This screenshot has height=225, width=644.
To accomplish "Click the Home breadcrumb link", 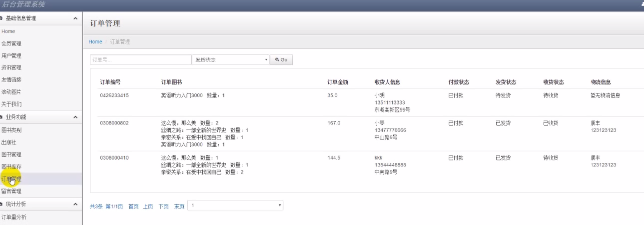I will coord(95,42).
